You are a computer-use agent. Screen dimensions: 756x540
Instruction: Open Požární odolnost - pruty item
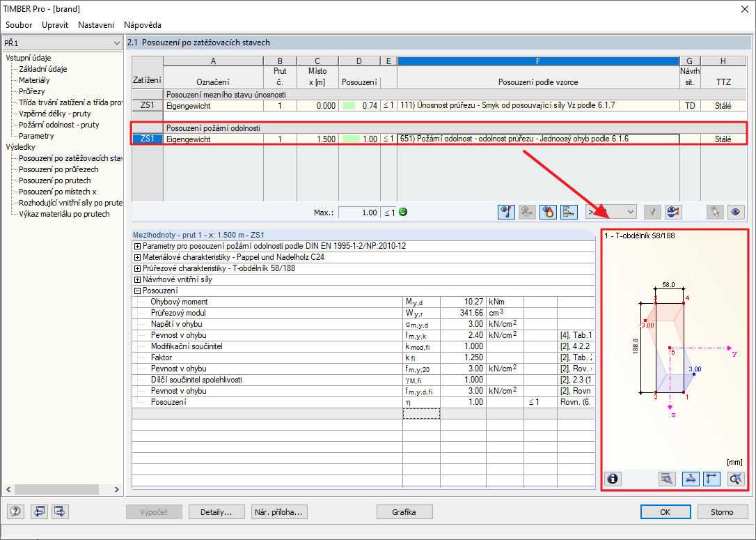pyautogui.click(x=58, y=125)
